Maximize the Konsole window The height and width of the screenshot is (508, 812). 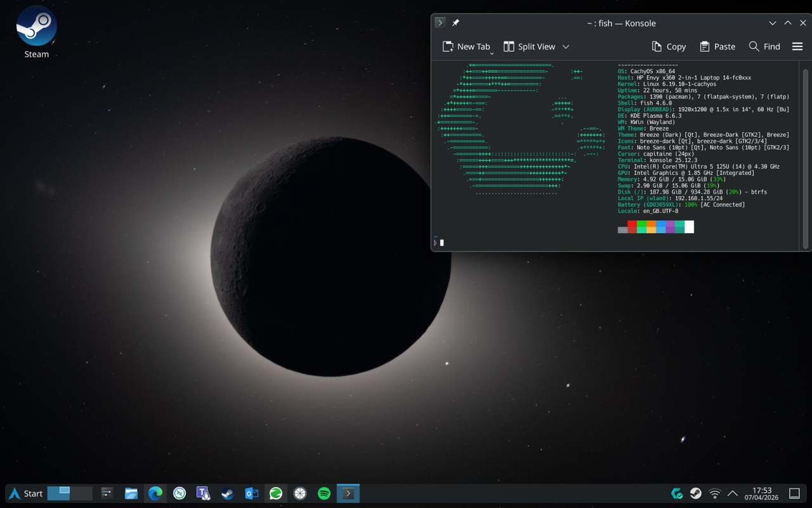[788, 23]
